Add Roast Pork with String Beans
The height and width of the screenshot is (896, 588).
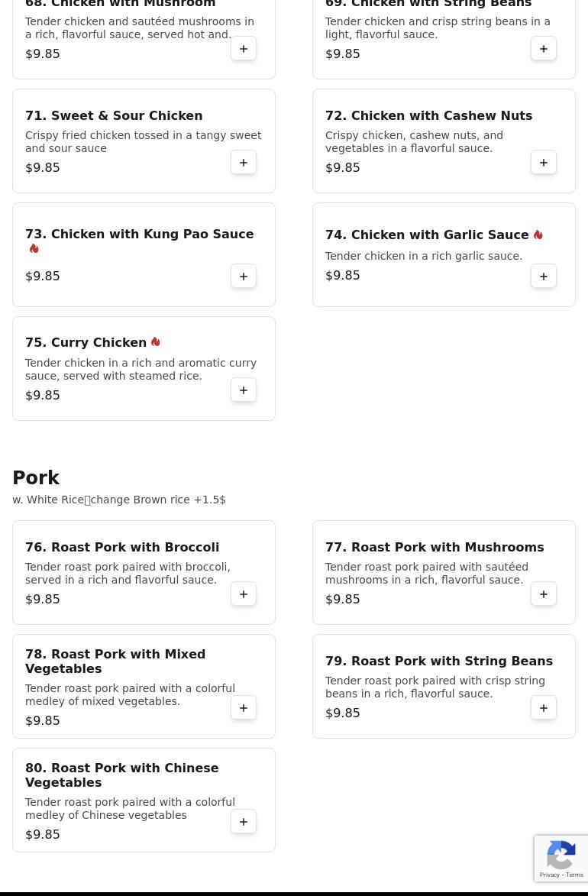pos(544,708)
